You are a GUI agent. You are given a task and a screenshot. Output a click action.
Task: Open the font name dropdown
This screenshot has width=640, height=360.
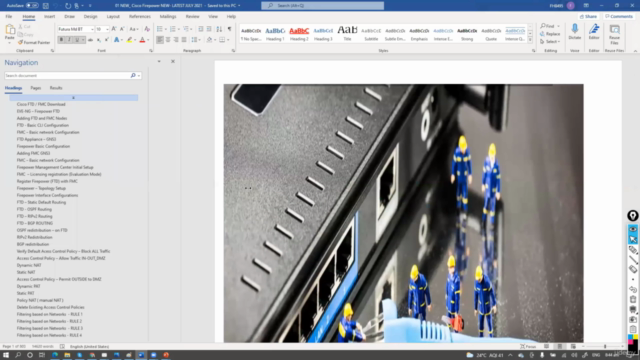pos(92,29)
